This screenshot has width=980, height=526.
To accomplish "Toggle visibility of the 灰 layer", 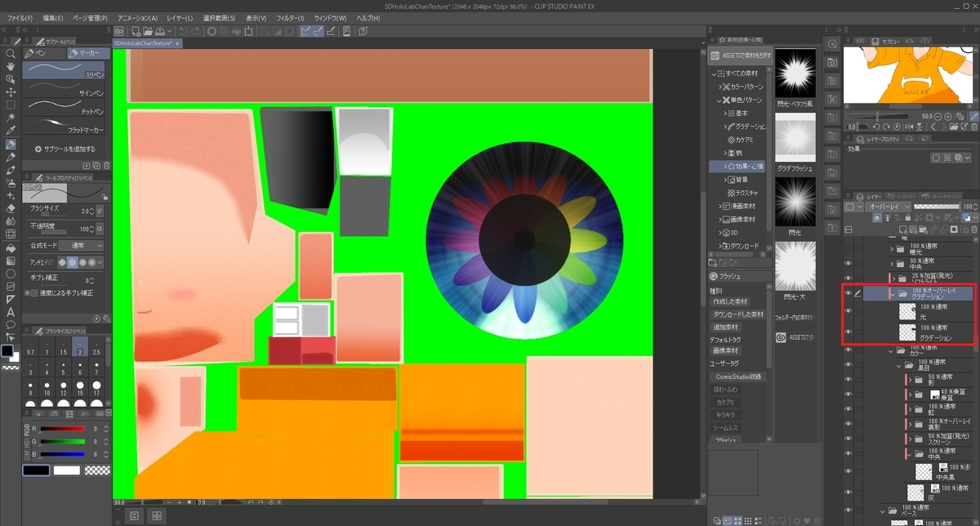I will (x=848, y=491).
